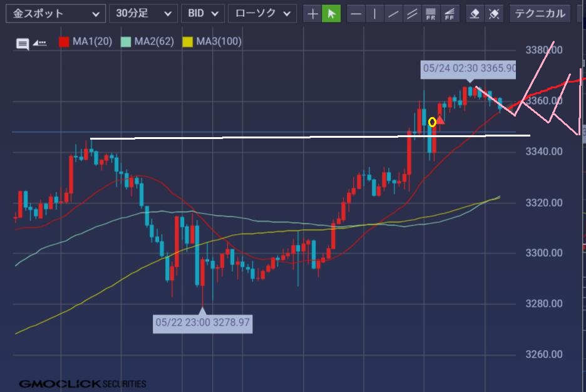Click the red triangle marker on the chart
This screenshot has height=392, width=586.
[x=441, y=120]
